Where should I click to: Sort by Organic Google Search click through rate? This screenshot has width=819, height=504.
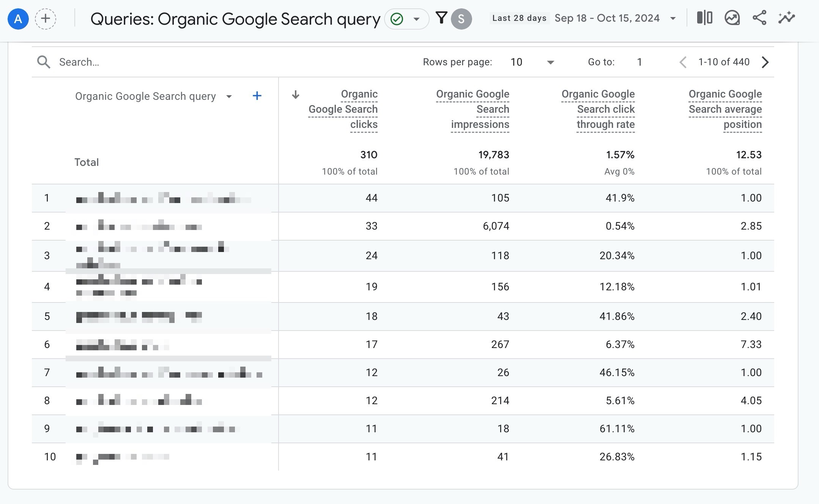click(x=598, y=109)
